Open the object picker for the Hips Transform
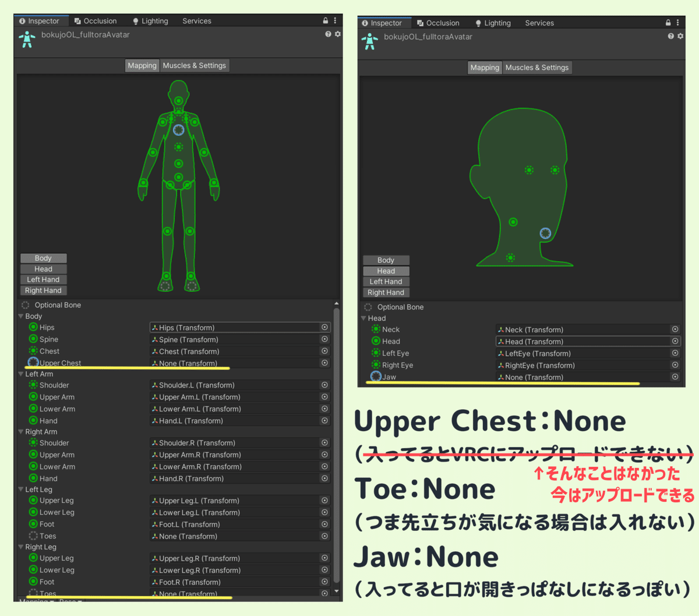699x616 pixels. coord(324,327)
